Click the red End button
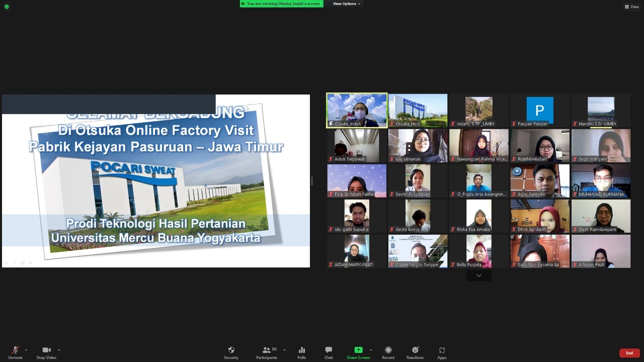Image resolution: width=644 pixels, height=362 pixels. point(629,353)
